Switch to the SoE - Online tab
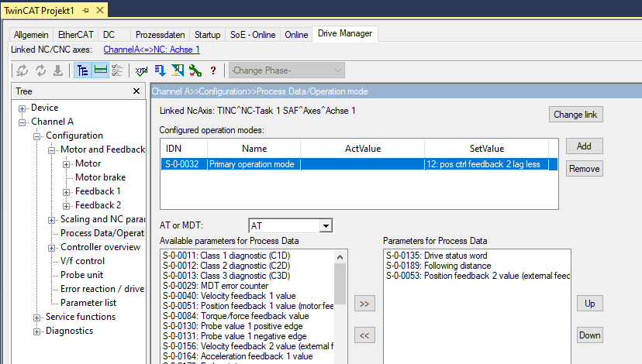Image resolution: width=642 pixels, height=364 pixels. [253, 35]
